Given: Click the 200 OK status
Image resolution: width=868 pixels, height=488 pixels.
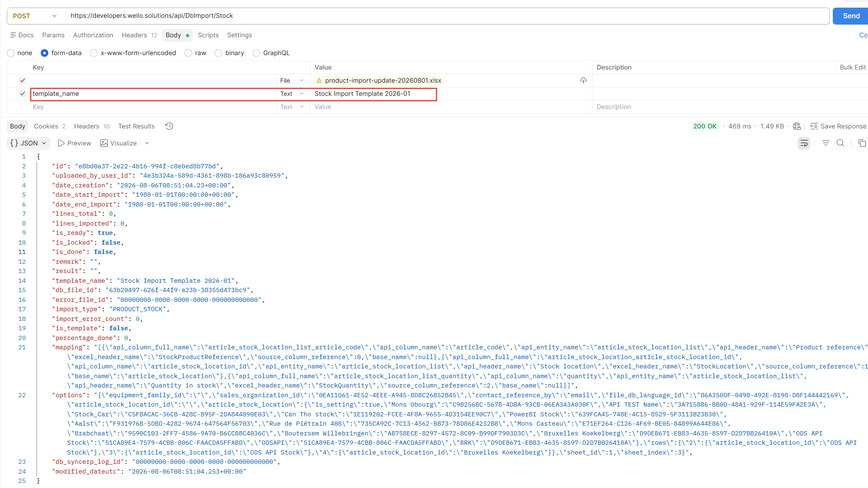Looking at the screenshot, I should [x=705, y=126].
